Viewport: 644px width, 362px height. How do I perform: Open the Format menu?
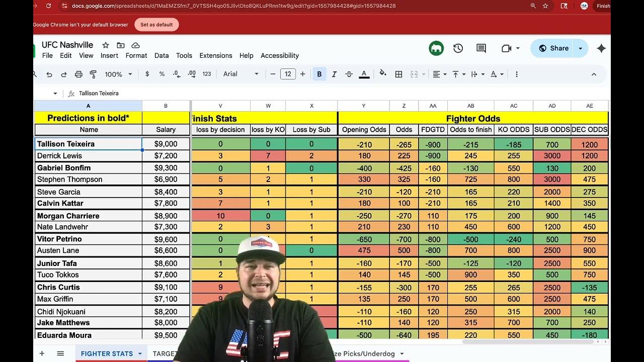point(136,56)
